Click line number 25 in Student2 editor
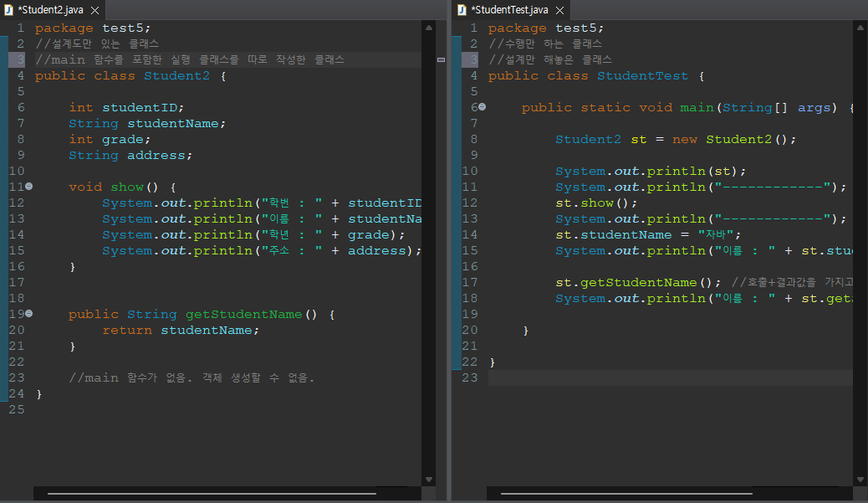Viewport: 868px width, 503px height. tap(17, 409)
